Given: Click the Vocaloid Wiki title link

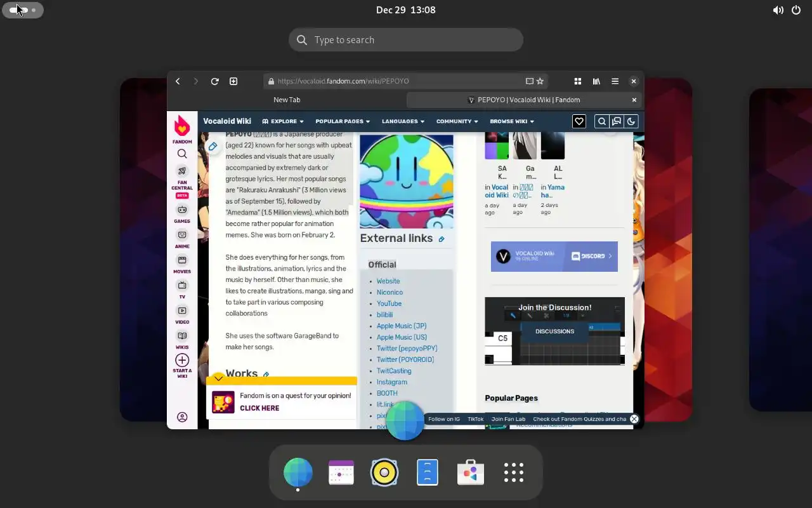Looking at the screenshot, I should pyautogui.click(x=227, y=121).
